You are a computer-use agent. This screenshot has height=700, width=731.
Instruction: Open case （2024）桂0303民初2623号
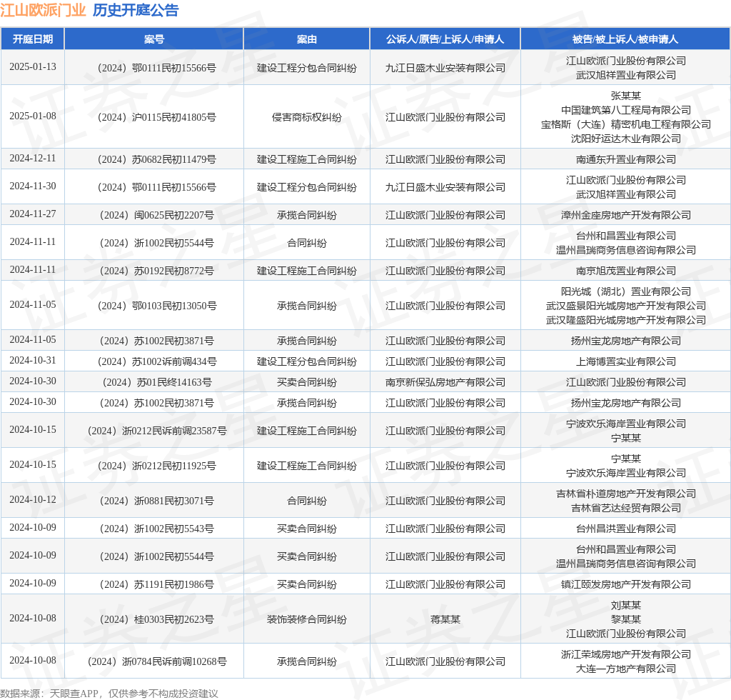coord(155,619)
